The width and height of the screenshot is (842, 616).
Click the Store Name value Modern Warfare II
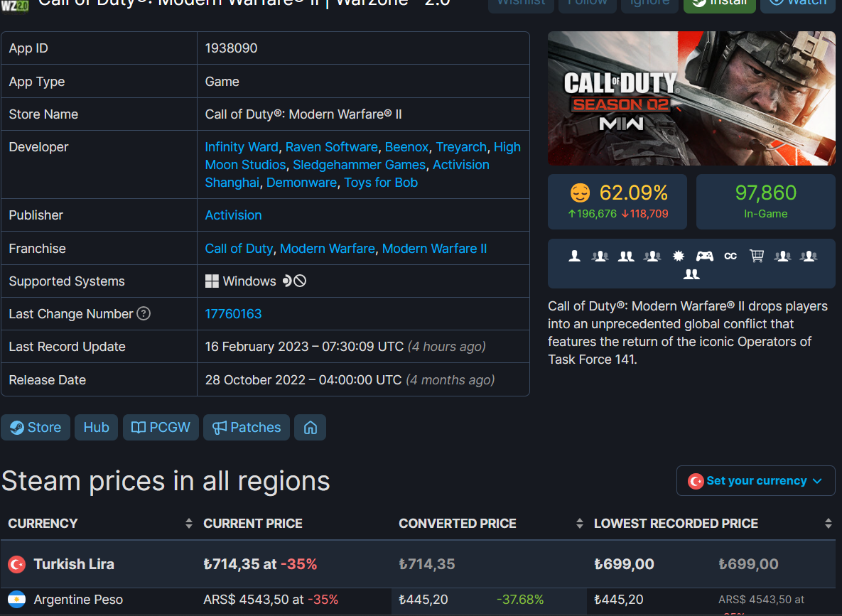303,114
